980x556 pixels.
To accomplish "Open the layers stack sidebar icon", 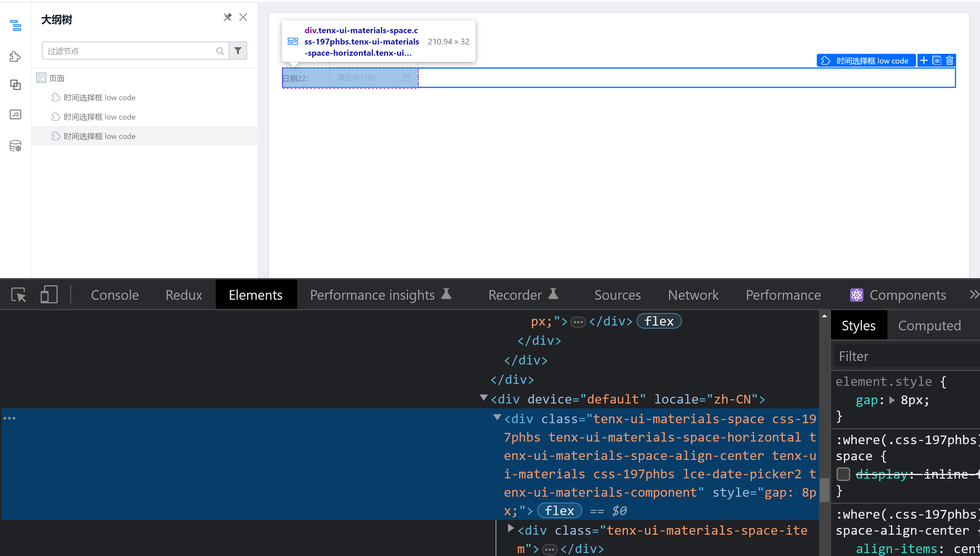I will [15, 84].
